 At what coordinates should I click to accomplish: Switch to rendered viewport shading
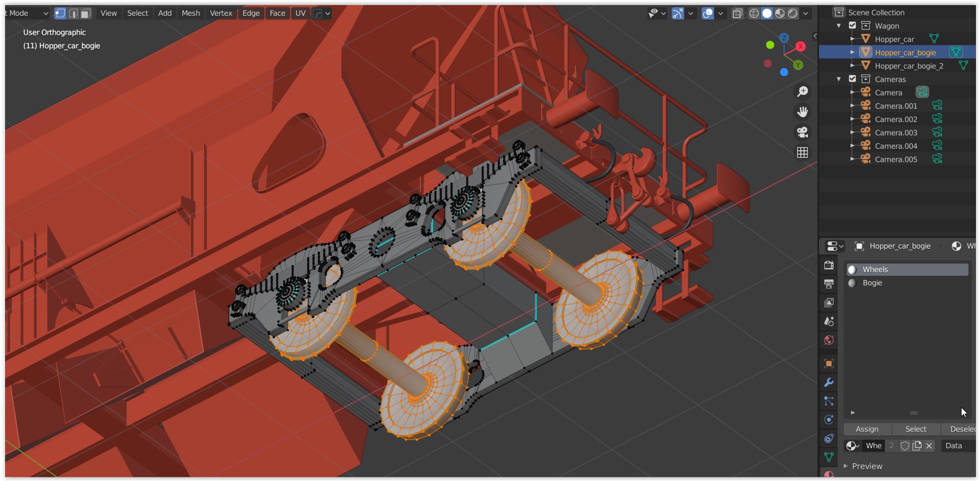[792, 13]
